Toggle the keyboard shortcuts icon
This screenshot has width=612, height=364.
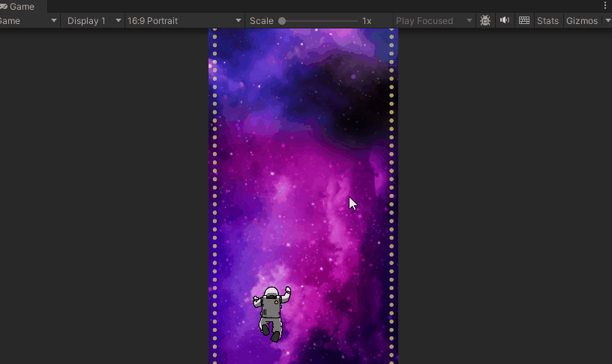point(523,20)
